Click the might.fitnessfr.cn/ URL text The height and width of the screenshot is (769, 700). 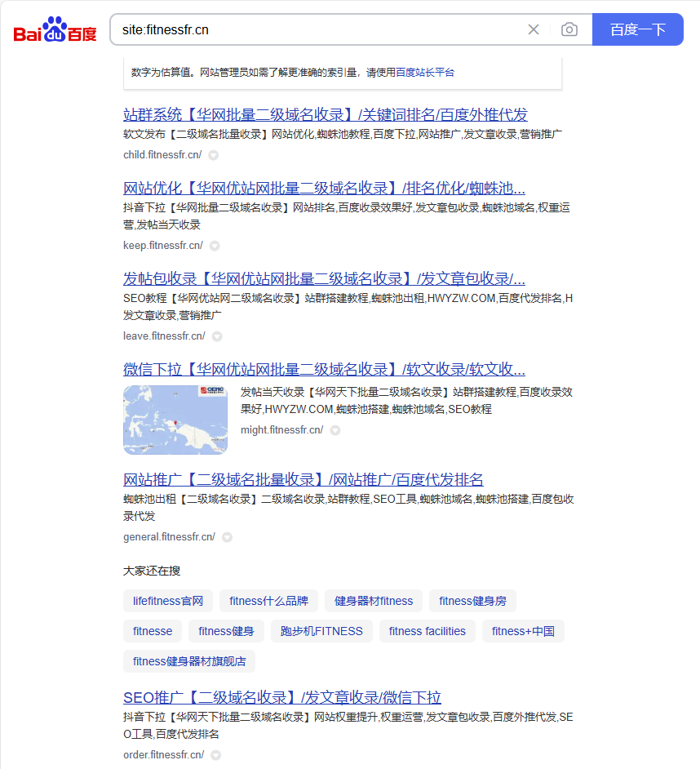tap(281, 430)
